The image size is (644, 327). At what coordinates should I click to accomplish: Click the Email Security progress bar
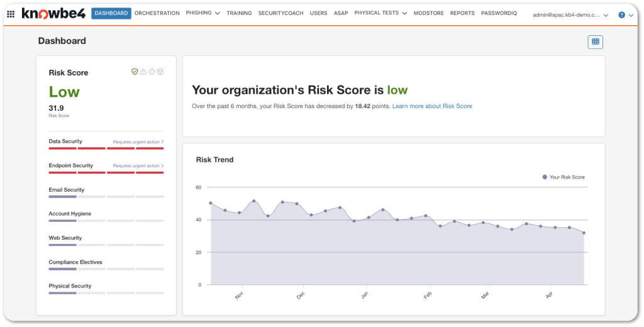tap(106, 197)
